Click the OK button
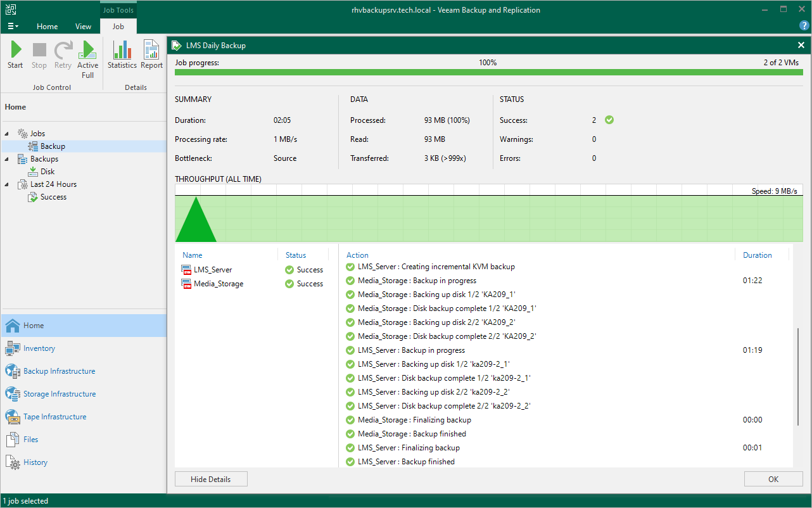Image resolution: width=812 pixels, height=508 pixels. click(773, 479)
